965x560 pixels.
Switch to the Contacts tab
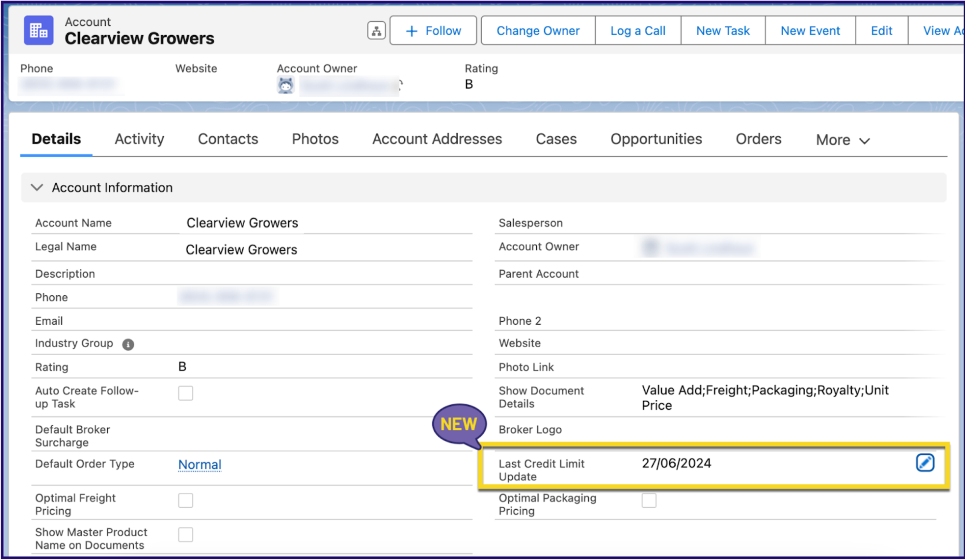click(228, 139)
